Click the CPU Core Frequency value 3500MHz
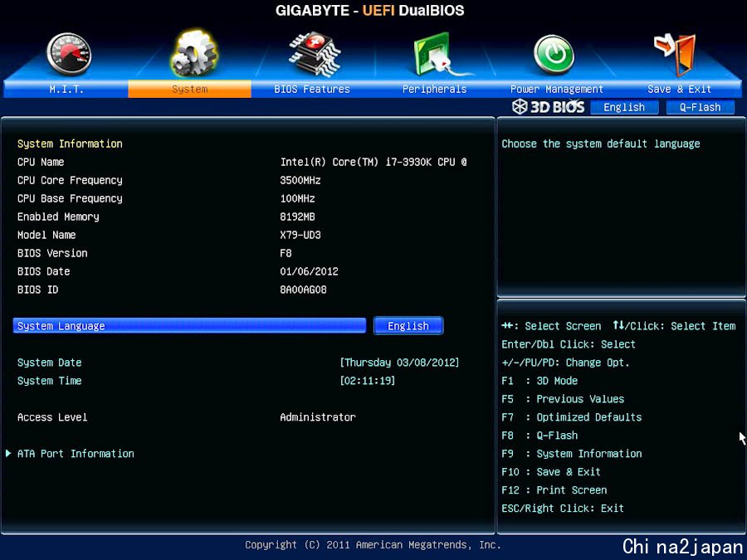 (300, 181)
